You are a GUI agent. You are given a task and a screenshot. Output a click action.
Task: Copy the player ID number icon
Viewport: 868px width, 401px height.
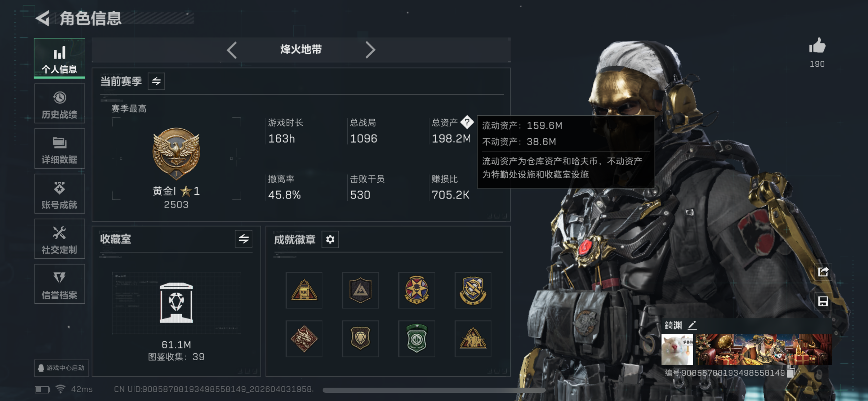pos(791,373)
